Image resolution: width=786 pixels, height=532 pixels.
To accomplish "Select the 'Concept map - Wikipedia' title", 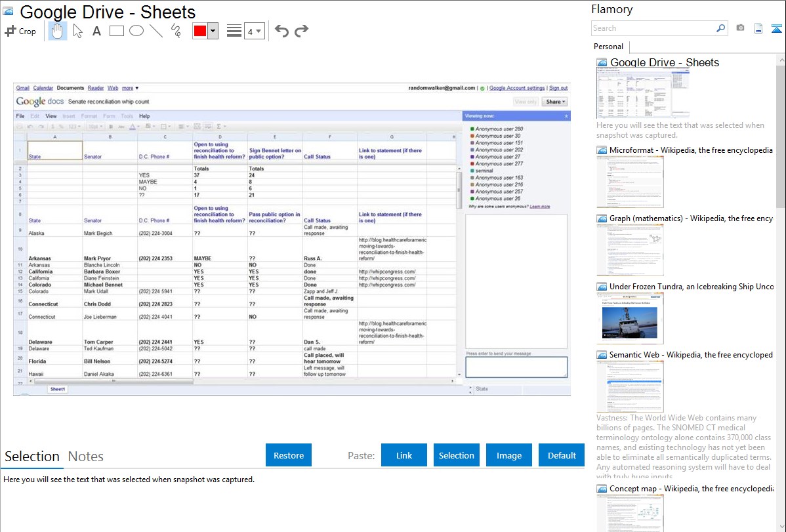I will pyautogui.click(x=692, y=489).
